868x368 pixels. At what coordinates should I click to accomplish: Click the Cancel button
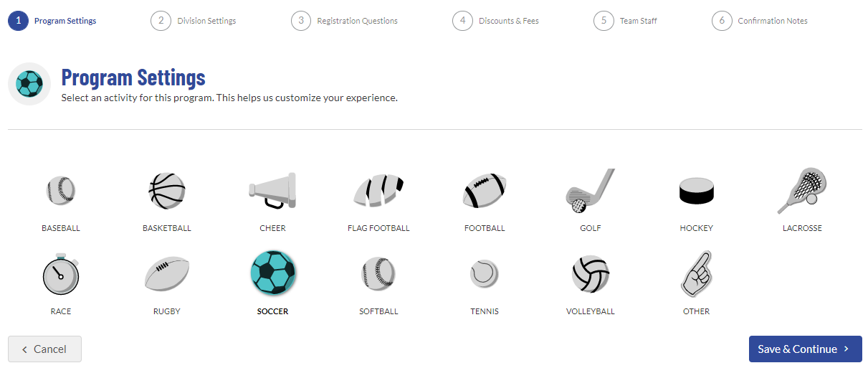(x=44, y=349)
